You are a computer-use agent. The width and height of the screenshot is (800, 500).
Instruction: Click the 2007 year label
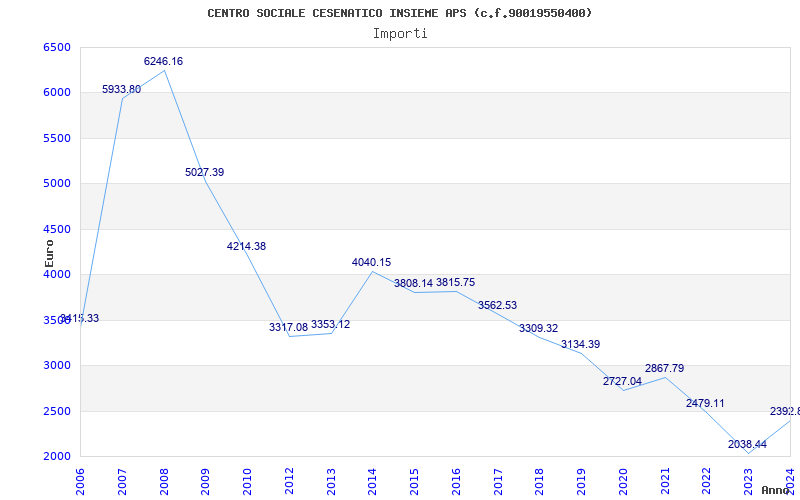click(x=122, y=481)
